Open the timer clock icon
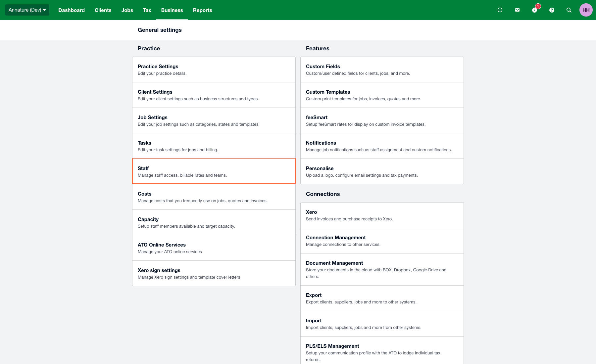The width and height of the screenshot is (596, 364). coord(500,10)
